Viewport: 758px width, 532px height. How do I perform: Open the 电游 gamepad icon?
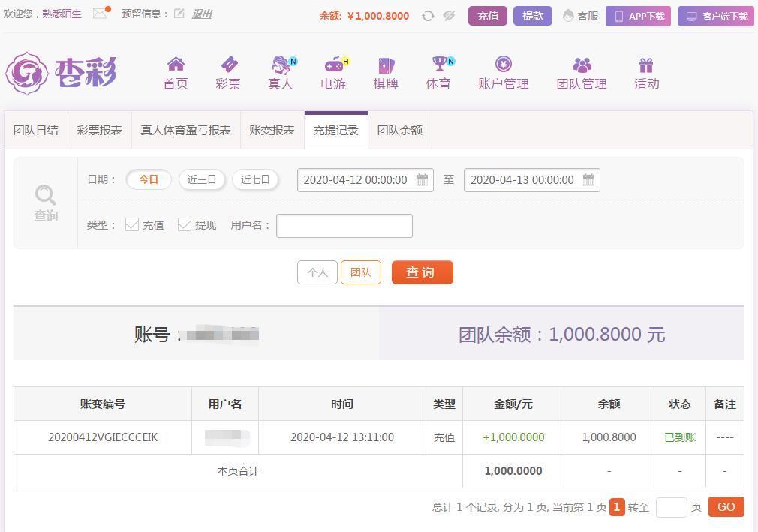click(x=334, y=64)
